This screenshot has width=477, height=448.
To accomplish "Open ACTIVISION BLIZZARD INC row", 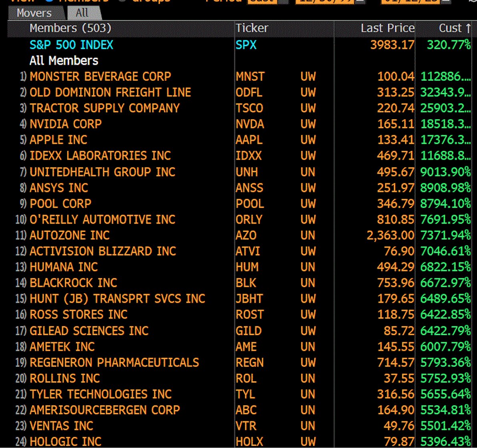I will [239, 251].
